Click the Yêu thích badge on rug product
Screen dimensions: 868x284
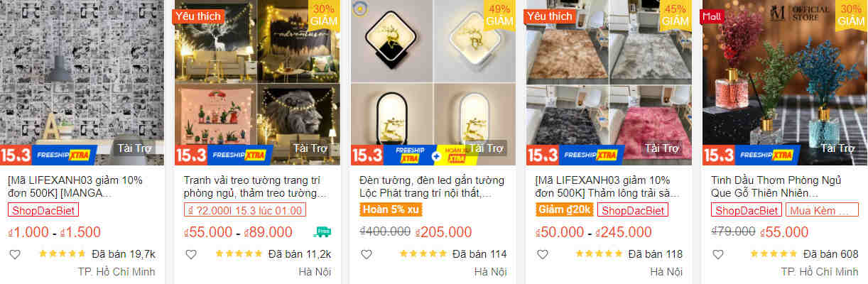coord(550,16)
